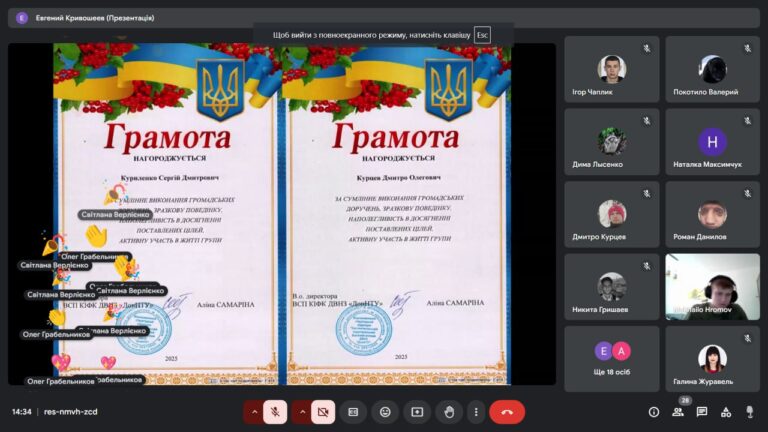Click muted mic icon on Никита Гришаев tile
This screenshot has width=768, height=432.
(x=647, y=266)
